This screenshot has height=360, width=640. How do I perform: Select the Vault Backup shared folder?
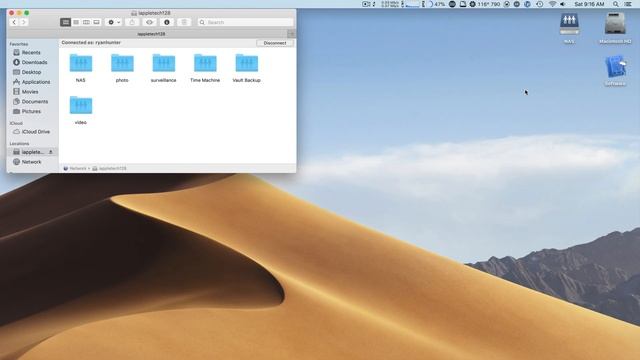[247, 68]
